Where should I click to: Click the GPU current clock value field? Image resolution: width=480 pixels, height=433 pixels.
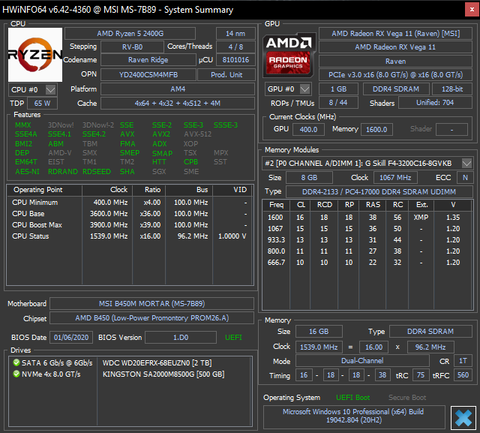tap(308, 129)
